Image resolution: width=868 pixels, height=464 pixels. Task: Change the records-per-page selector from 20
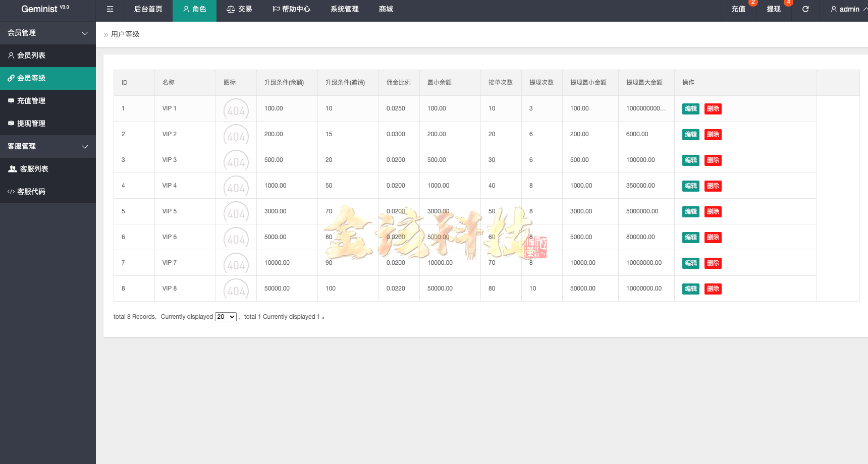click(x=226, y=316)
